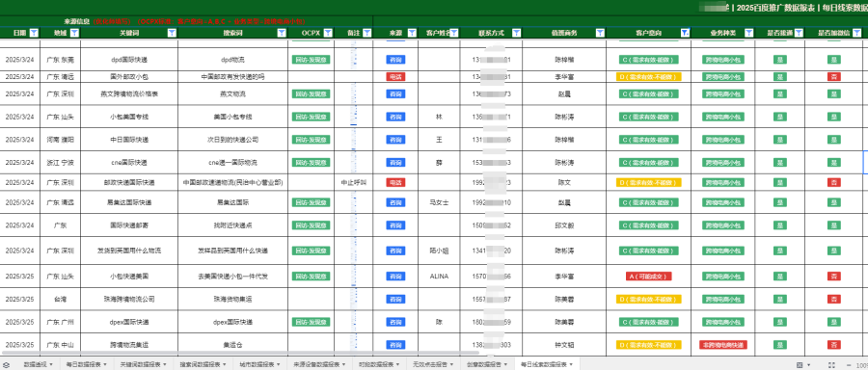The image size is (868, 370).
Task: Select the search term cell 去美国快递小包一件代发
Action: coord(232,276)
